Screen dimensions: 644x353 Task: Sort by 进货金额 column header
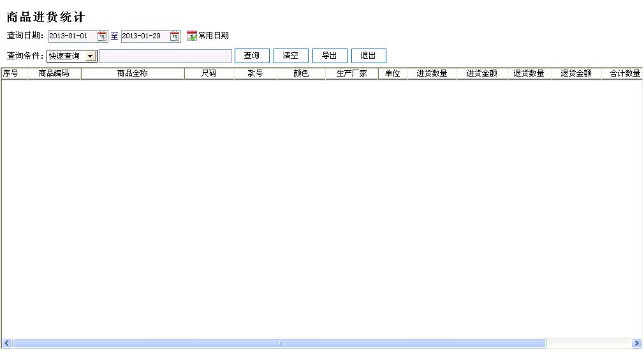pyautogui.click(x=481, y=73)
